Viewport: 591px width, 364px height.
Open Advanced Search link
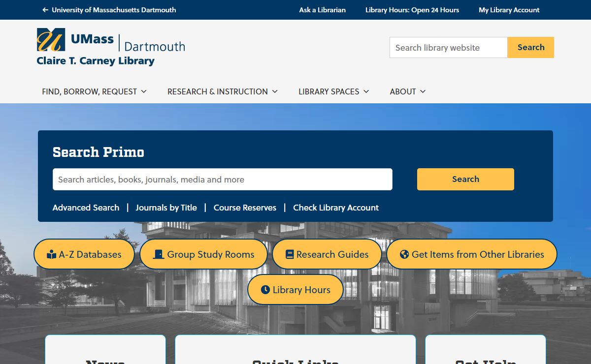pyautogui.click(x=86, y=208)
